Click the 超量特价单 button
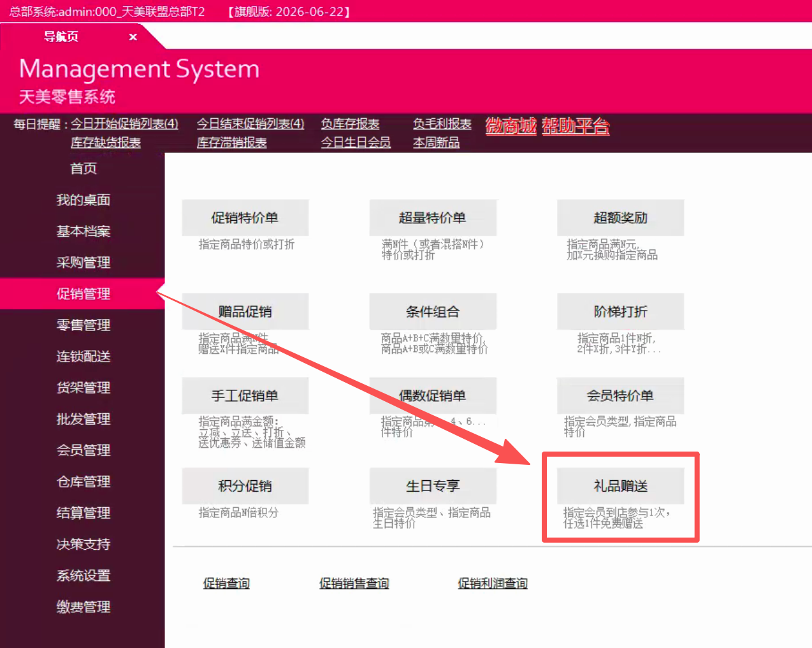The width and height of the screenshot is (812, 648). coord(433,217)
